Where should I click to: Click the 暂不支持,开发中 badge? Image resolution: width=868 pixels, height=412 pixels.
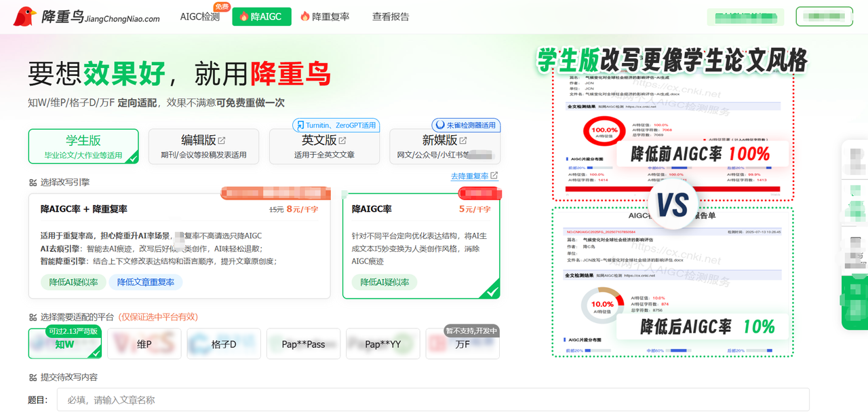coord(472,331)
